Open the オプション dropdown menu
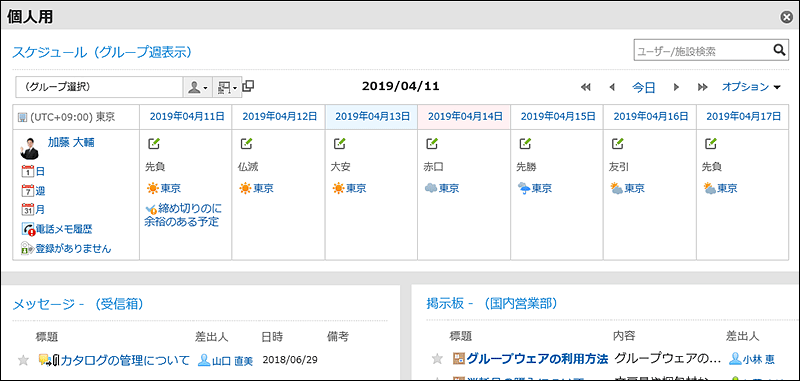 tap(751, 87)
